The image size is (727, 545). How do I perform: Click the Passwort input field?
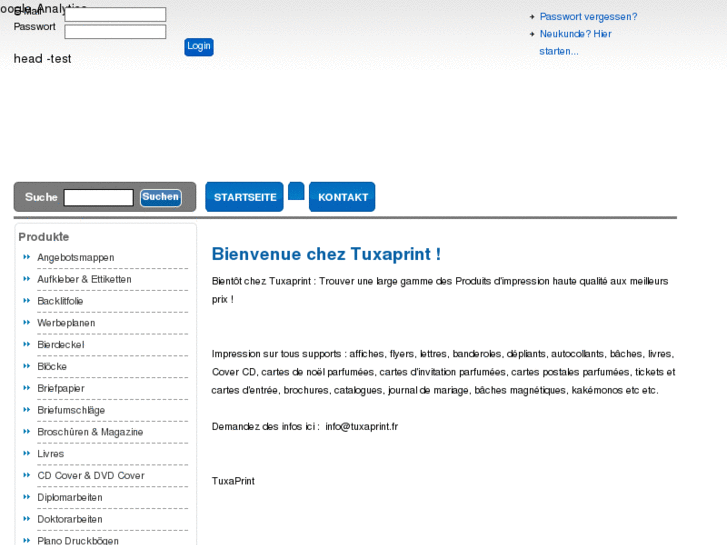coord(115,32)
